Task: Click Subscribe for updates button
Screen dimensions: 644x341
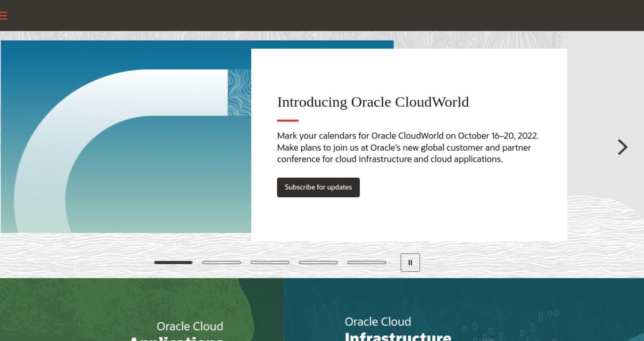Action: [x=318, y=187]
